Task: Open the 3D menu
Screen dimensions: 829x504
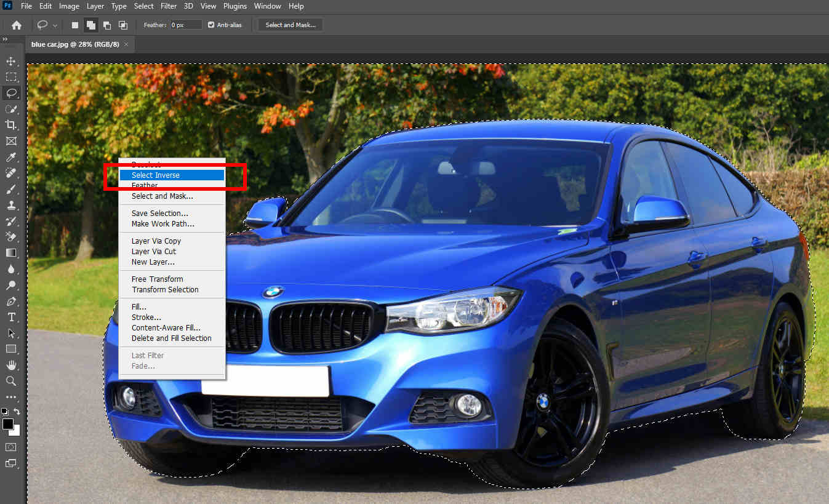Action: 190,6
